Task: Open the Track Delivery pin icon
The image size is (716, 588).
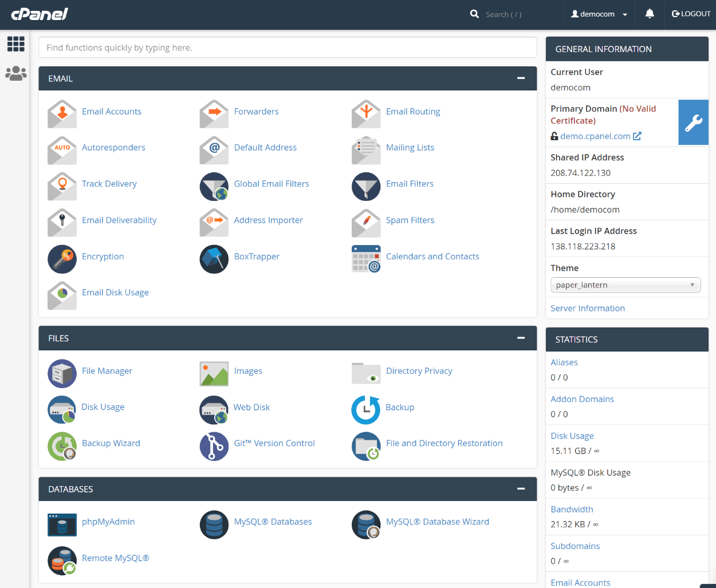Action: [x=62, y=186]
